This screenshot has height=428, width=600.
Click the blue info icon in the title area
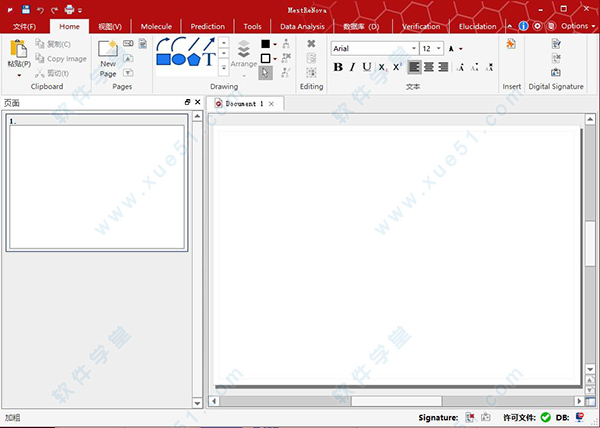point(523,26)
